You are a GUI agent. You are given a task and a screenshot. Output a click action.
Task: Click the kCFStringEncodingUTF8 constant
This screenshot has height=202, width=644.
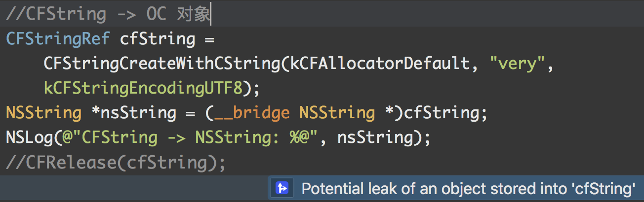pos(143,88)
